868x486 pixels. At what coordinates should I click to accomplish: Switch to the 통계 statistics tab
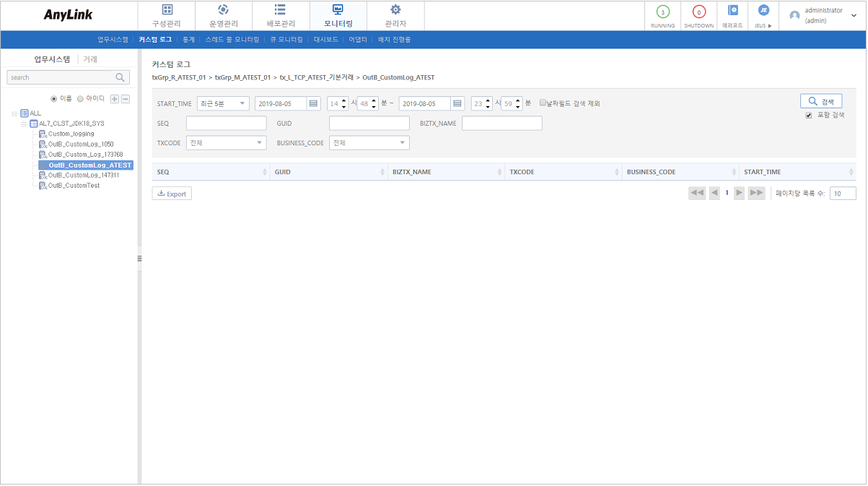point(188,40)
